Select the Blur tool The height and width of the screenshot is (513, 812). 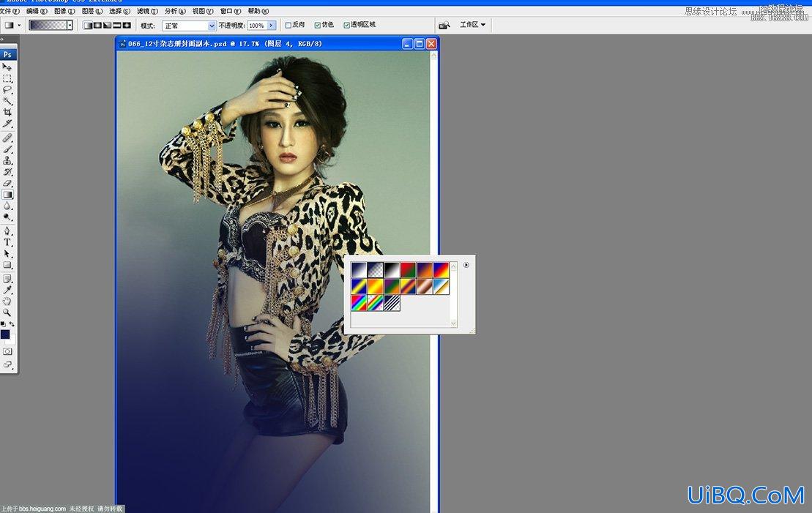click(7, 206)
